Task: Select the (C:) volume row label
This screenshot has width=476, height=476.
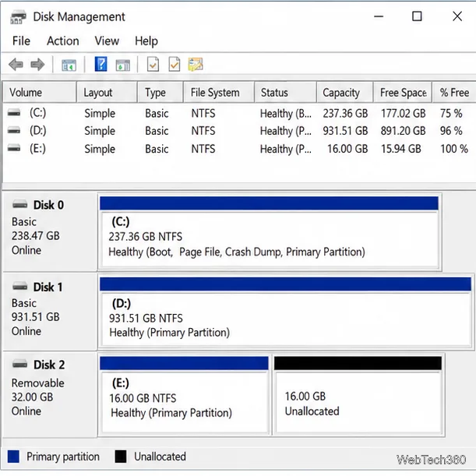Action: tap(37, 113)
